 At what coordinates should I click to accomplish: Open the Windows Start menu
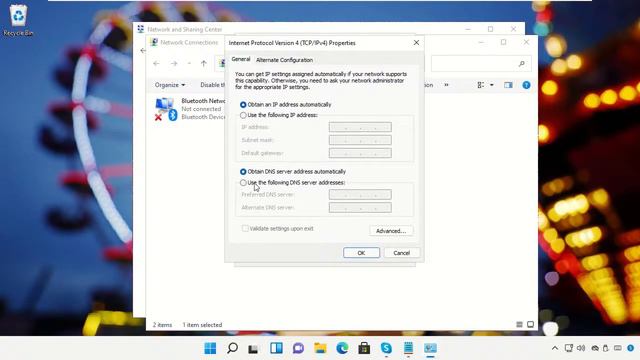click(x=210, y=348)
